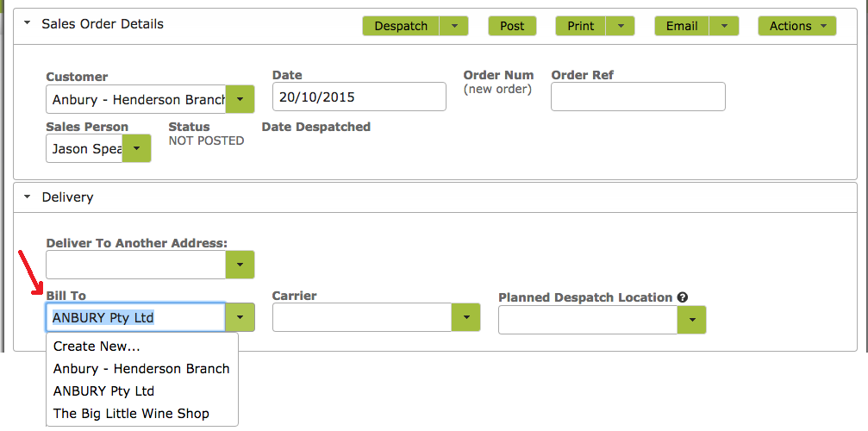868x431 pixels.
Task: Select Anbury - Henderson Branch in the list
Action: tap(142, 368)
